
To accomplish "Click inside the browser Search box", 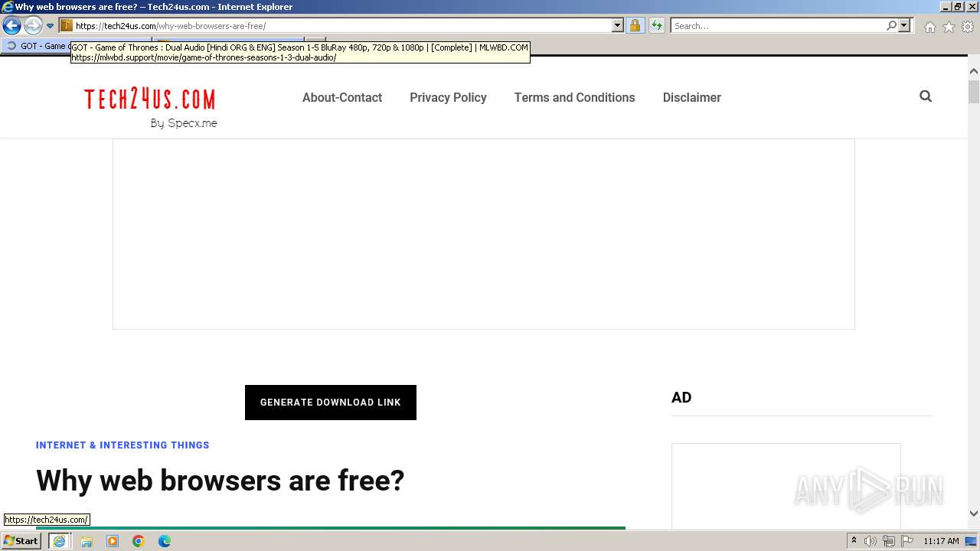I will click(x=778, y=25).
